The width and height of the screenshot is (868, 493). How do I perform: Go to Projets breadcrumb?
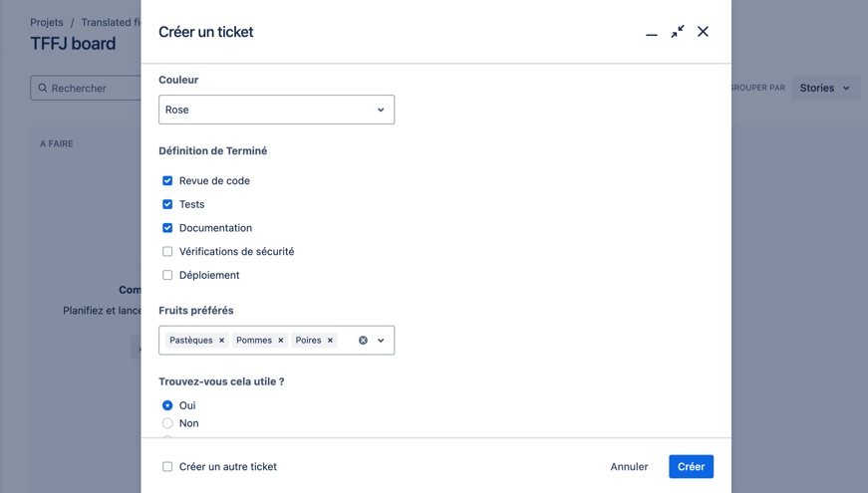47,22
